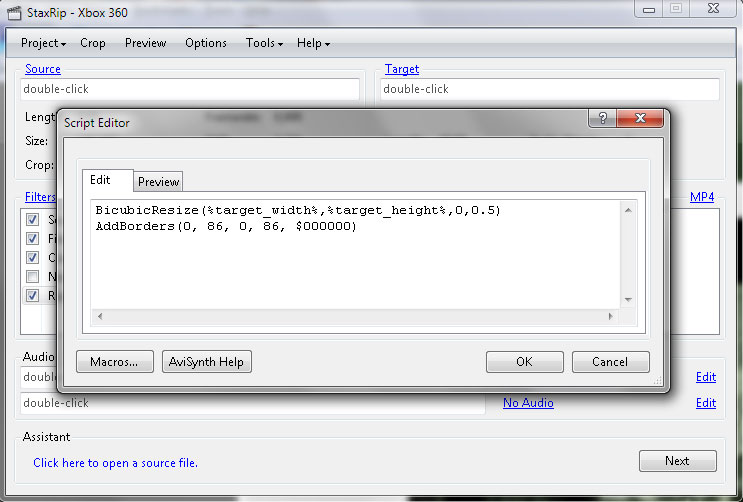Click the script vertical scrollbar up arrow
This screenshot has height=502, width=743.
[x=628, y=210]
